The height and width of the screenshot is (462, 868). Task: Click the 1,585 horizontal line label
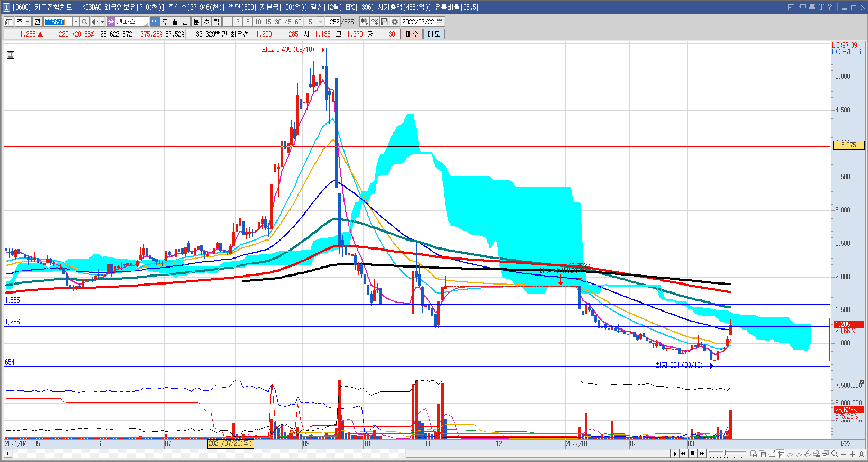coord(12,300)
